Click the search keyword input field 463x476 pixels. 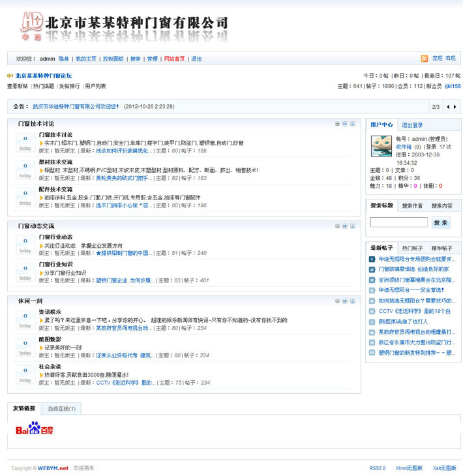[x=398, y=222]
